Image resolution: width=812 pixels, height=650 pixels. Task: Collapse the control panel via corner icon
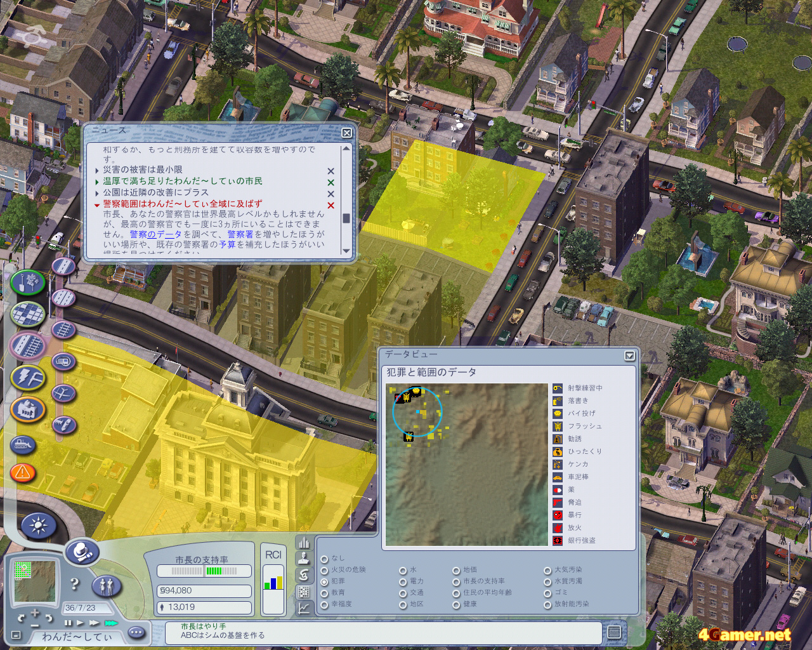(x=16, y=635)
